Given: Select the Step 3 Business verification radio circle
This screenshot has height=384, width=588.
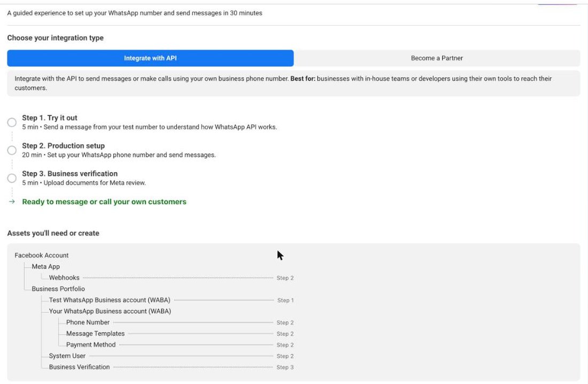Looking at the screenshot, I should (x=12, y=178).
